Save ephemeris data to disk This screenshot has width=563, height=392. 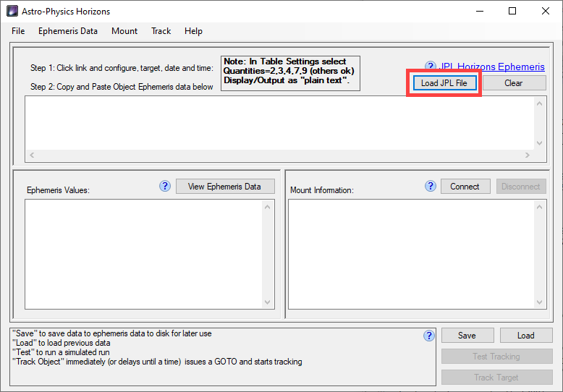[467, 336]
